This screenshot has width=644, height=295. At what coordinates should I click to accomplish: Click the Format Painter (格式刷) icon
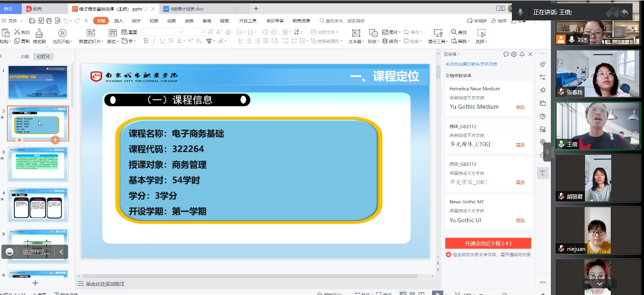pyautogui.click(x=39, y=33)
